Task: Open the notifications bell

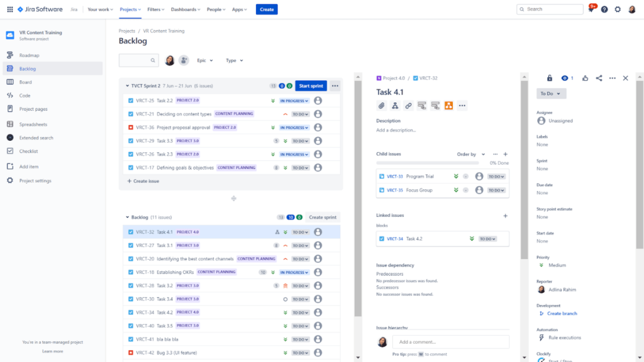Action: pos(592,9)
